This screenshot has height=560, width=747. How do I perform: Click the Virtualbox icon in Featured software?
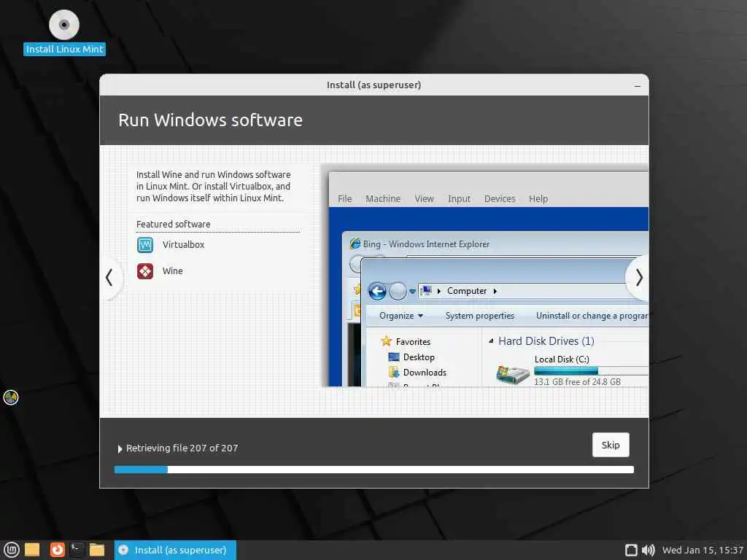tap(145, 245)
